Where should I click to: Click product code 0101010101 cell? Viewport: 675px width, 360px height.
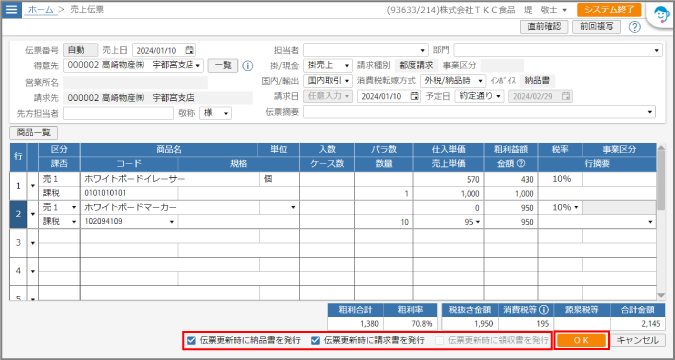tap(129, 193)
